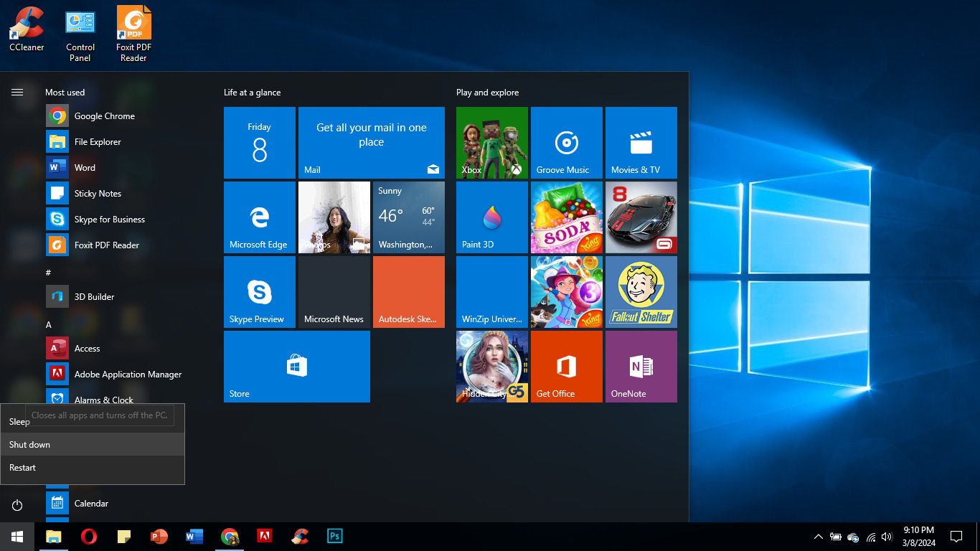Viewport: 980px width, 551px height.
Task: Open Microsoft News tile
Action: click(x=334, y=292)
